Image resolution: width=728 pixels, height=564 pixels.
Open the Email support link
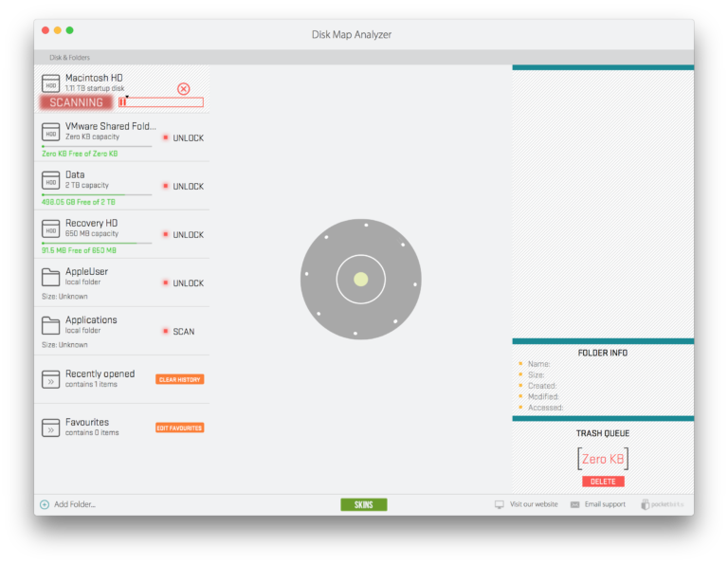click(605, 504)
